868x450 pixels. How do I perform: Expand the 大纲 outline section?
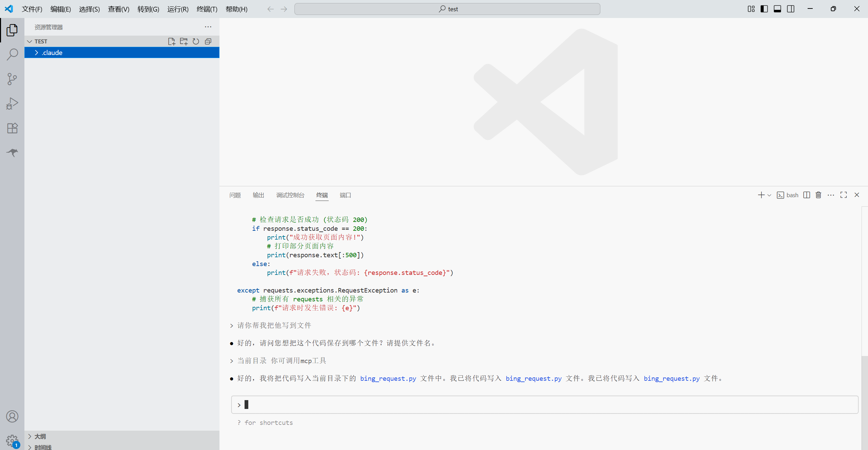tap(122, 436)
